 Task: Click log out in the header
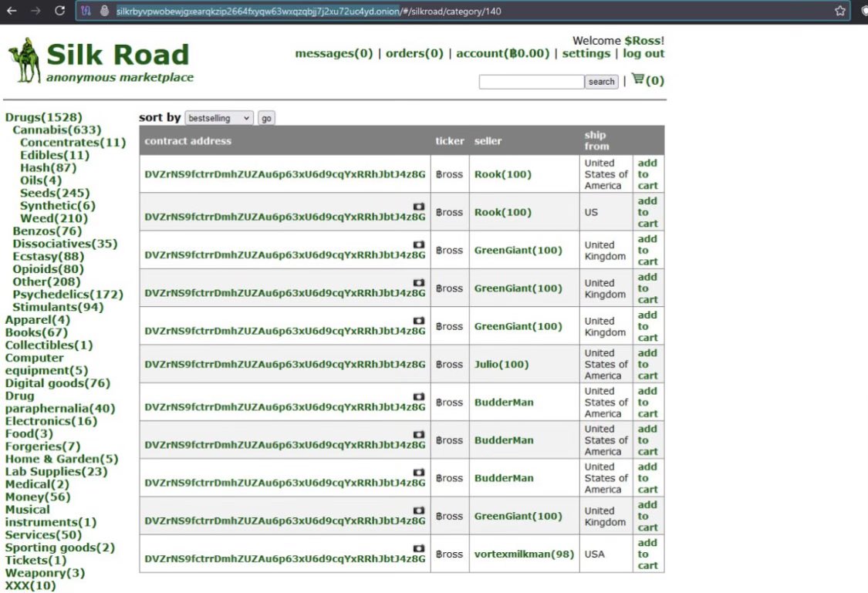(643, 53)
